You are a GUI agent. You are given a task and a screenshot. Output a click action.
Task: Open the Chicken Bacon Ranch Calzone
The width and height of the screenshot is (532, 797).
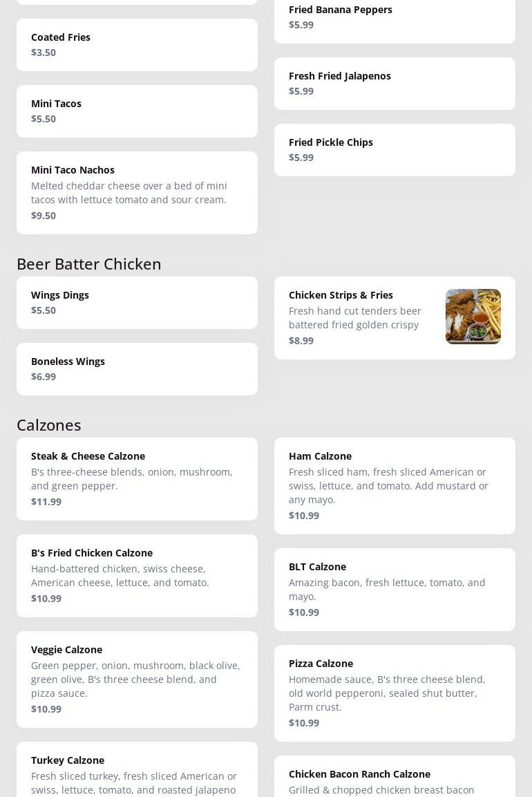click(395, 776)
